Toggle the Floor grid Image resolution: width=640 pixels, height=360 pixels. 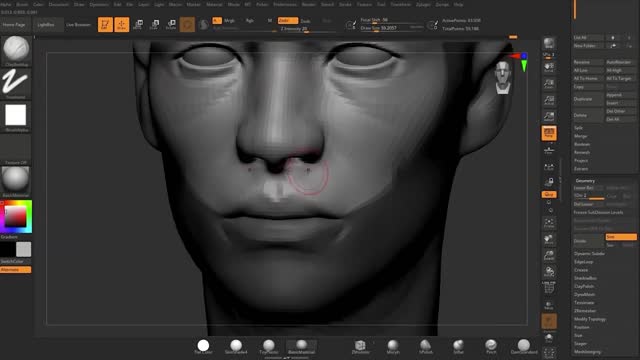click(x=549, y=151)
